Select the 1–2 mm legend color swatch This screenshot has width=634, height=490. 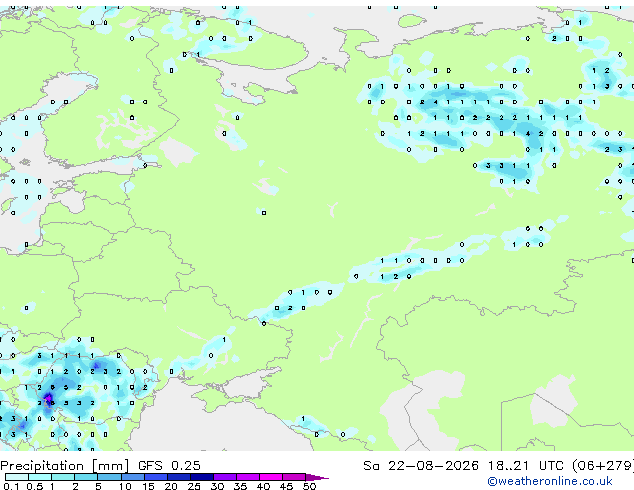(63, 477)
